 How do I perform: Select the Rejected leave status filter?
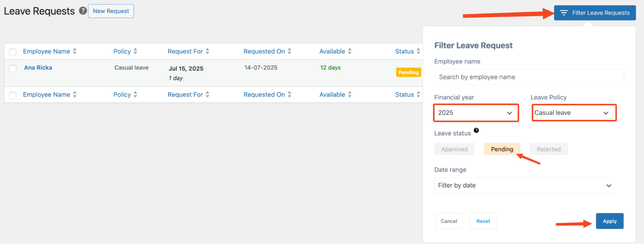tap(548, 149)
